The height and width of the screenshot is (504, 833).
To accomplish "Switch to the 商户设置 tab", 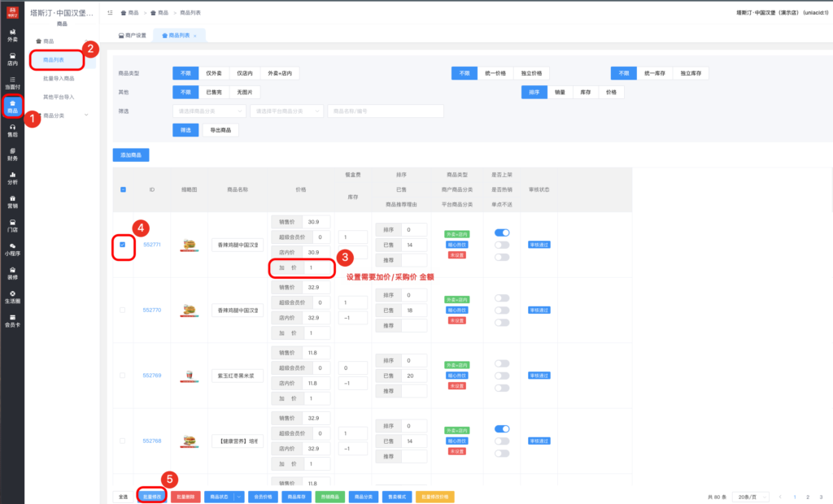I will click(134, 36).
